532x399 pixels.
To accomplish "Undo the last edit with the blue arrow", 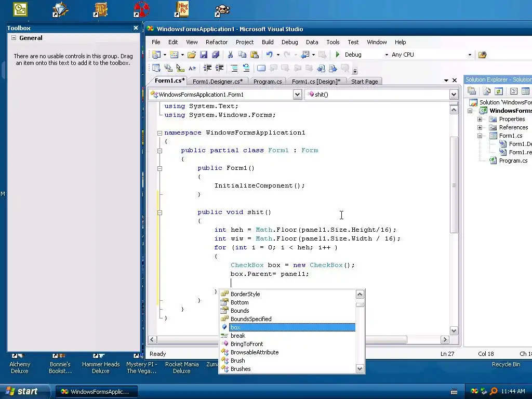I will (270, 55).
